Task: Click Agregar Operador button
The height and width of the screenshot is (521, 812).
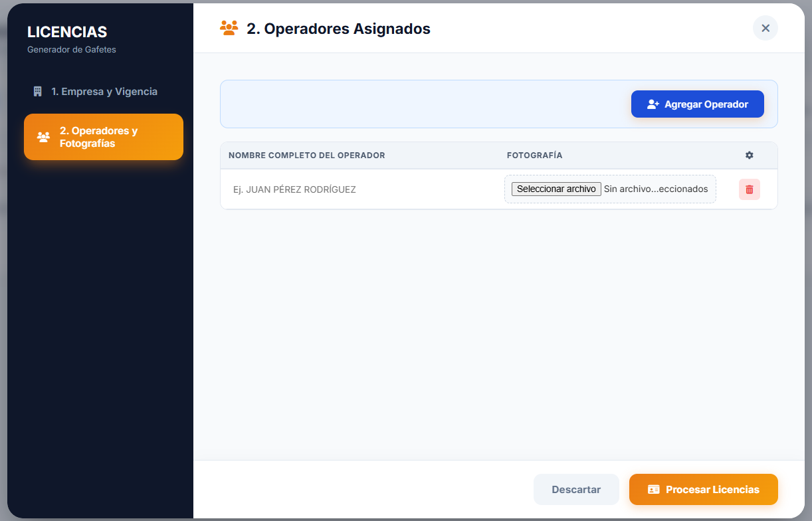Action: (x=698, y=104)
